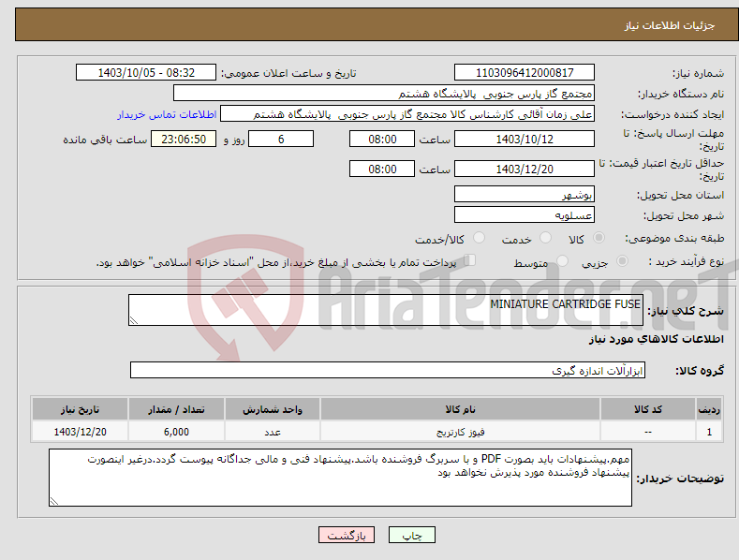The width and height of the screenshot is (739, 560).
Task: Click the response deadline date 1403/10/12
Action: (x=525, y=139)
